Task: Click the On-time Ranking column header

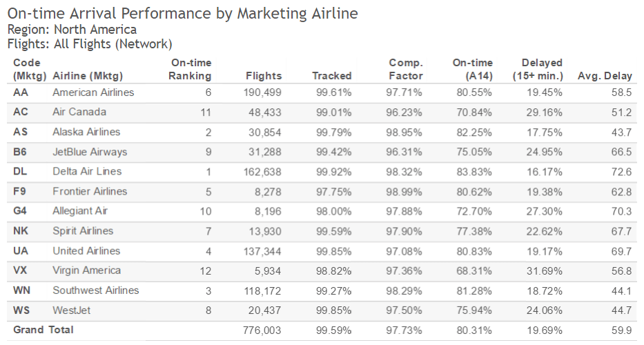Action: click(x=190, y=69)
